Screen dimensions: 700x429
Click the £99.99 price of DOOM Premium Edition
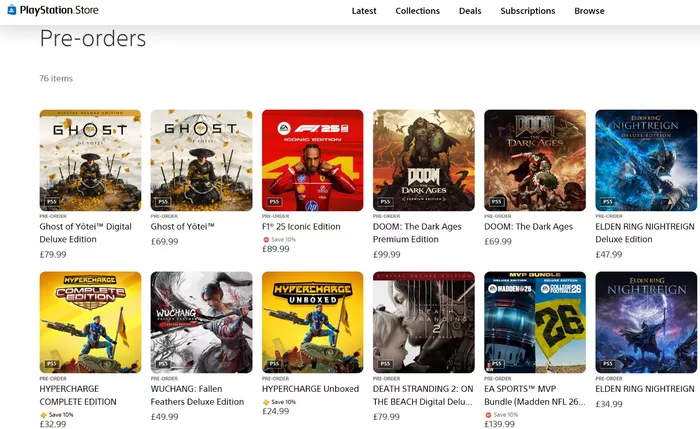pyautogui.click(x=387, y=254)
